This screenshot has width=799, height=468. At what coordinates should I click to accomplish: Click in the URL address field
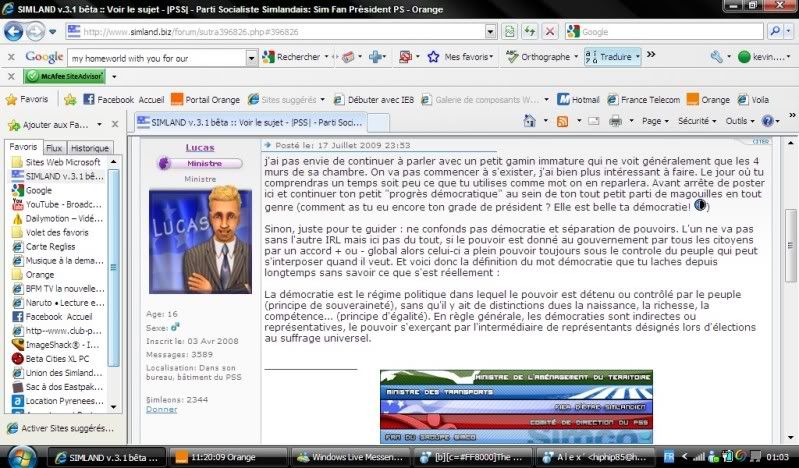(x=282, y=32)
